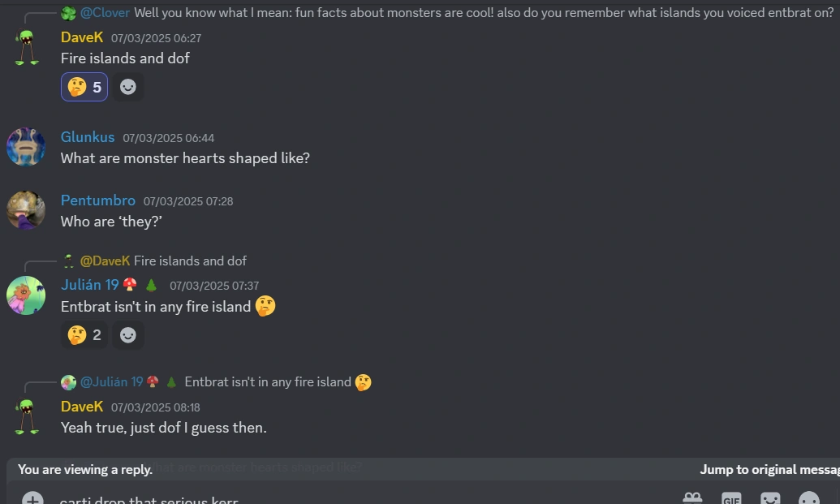
Task: Click DaveK's avatar on the 08:18 message
Action: (27, 416)
